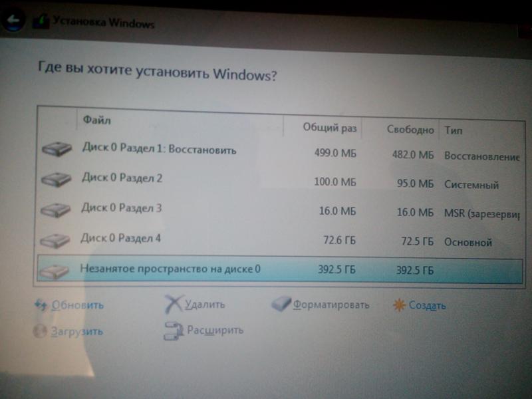This screenshot has height=399, width=532.
Task: Click the 72.5 ГБ free space cell
Action: (x=418, y=241)
